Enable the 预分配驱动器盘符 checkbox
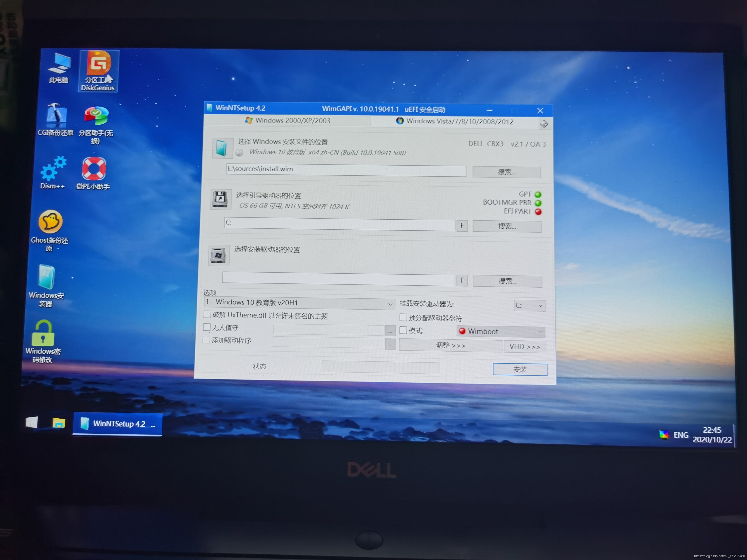The image size is (747, 560). click(x=403, y=317)
